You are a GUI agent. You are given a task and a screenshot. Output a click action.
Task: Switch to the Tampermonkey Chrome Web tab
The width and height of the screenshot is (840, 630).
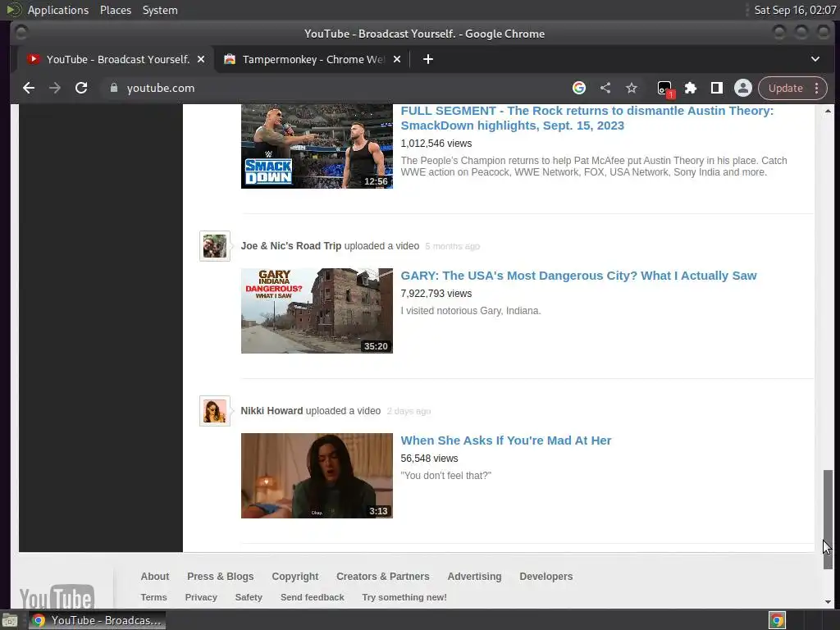pos(313,59)
